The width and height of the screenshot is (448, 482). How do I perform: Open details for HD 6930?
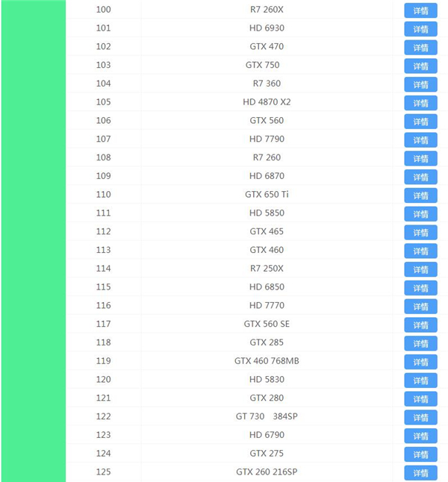coord(420,29)
